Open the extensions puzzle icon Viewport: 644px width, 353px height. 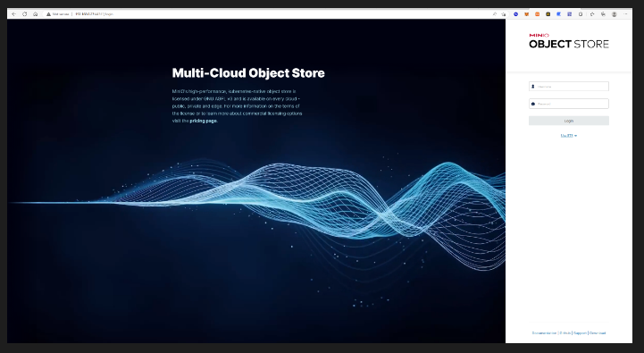coord(581,14)
